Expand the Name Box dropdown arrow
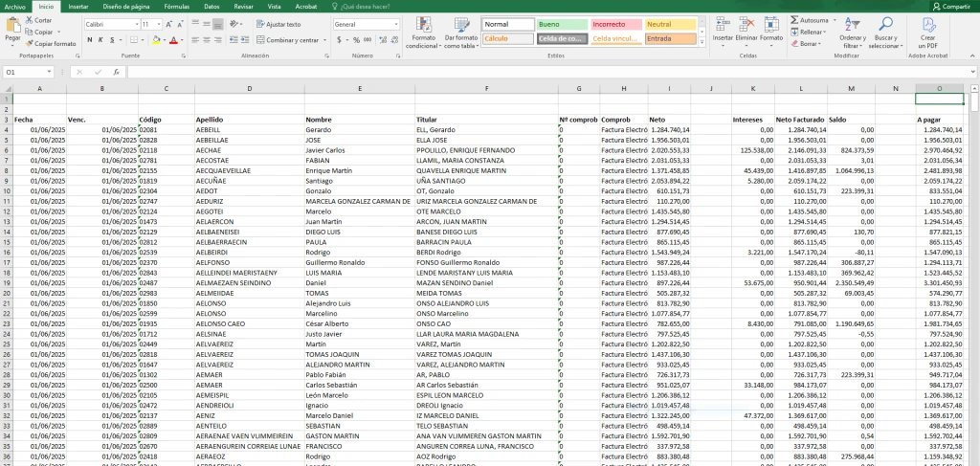This screenshot has height=466, width=980. pos(50,73)
